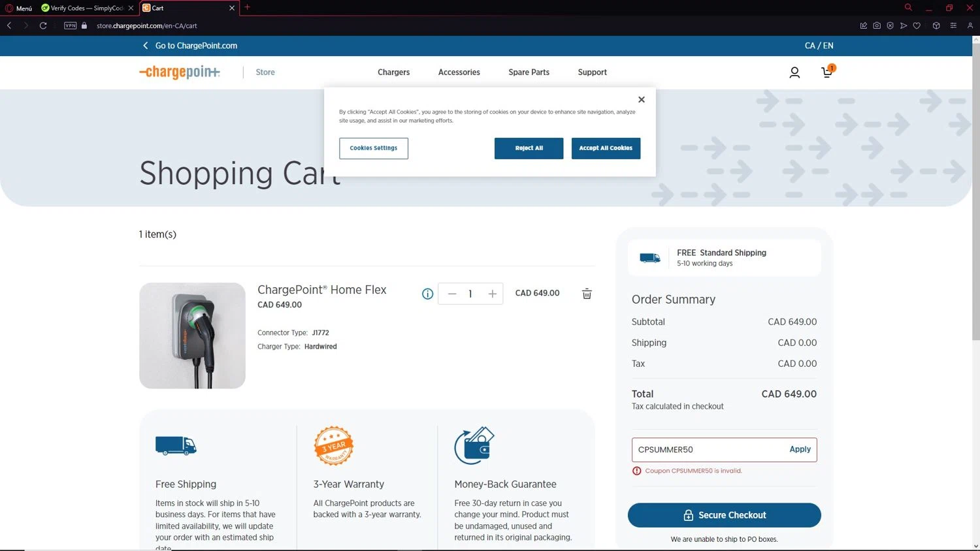Click the ChargePoint logo
Viewport: 980px width, 551px height.
[180, 72]
